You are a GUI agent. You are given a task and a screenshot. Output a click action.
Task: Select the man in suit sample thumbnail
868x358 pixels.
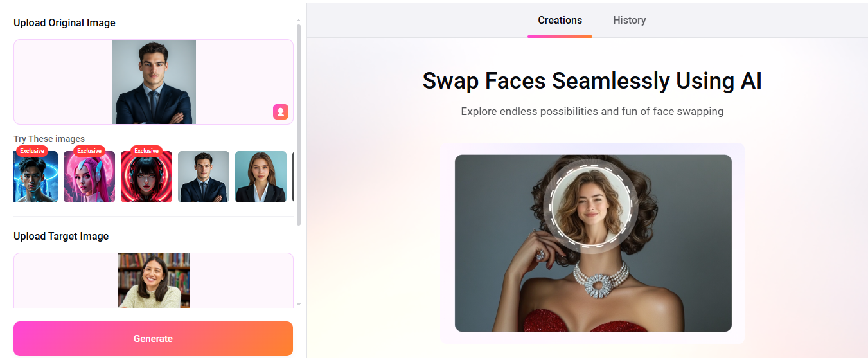[204, 177]
